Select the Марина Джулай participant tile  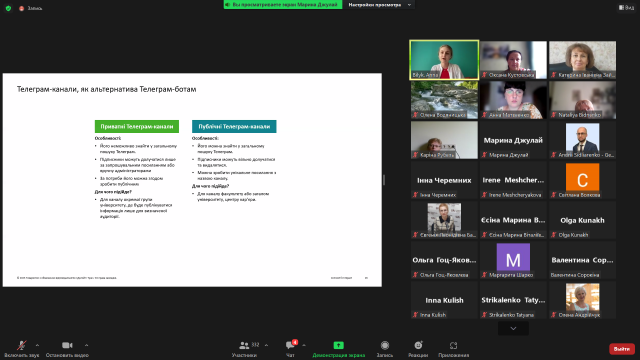pyautogui.click(x=513, y=140)
